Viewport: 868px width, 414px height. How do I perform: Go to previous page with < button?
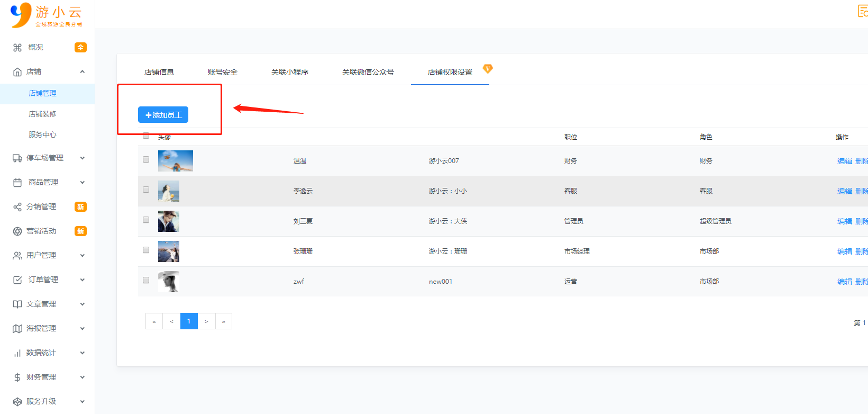point(171,321)
